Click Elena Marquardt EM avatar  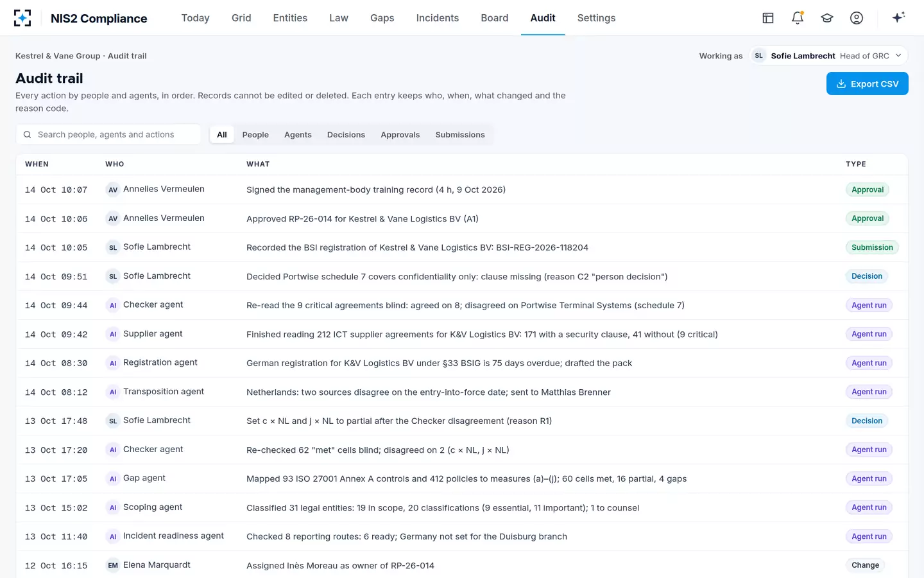click(x=113, y=565)
